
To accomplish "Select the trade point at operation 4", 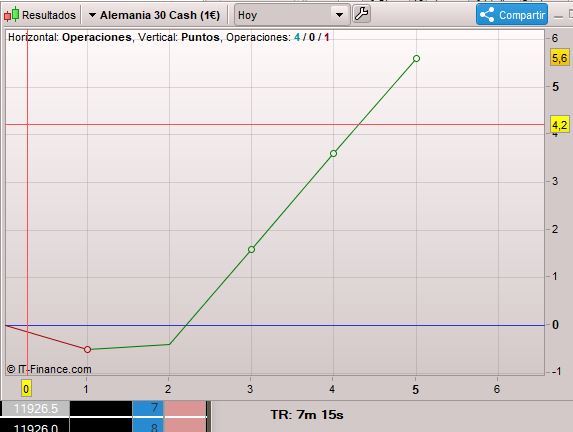I will tap(333, 154).
